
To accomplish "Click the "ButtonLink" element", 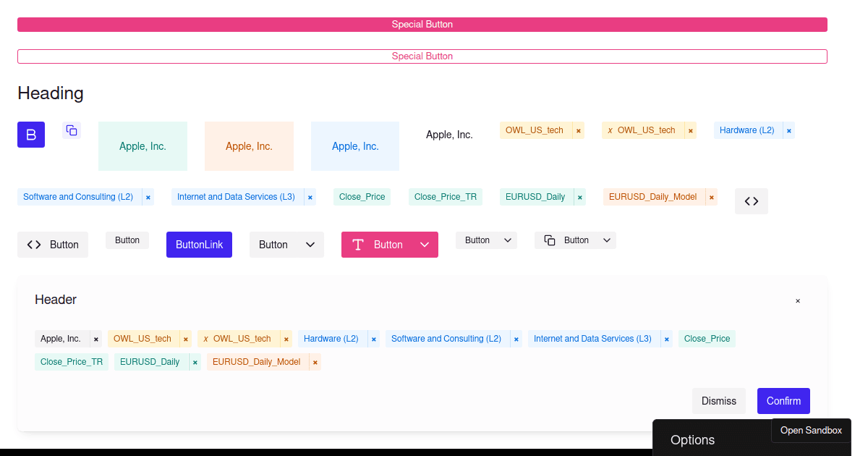I will (199, 245).
